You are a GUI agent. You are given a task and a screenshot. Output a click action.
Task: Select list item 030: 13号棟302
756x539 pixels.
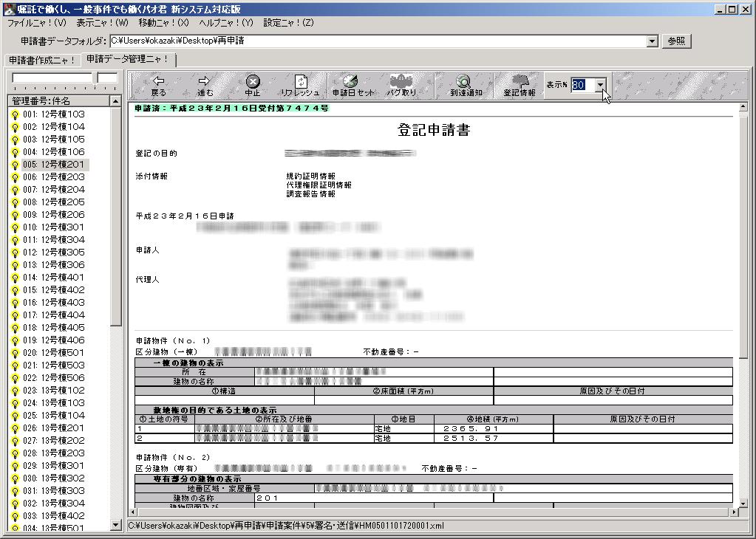(x=53, y=478)
